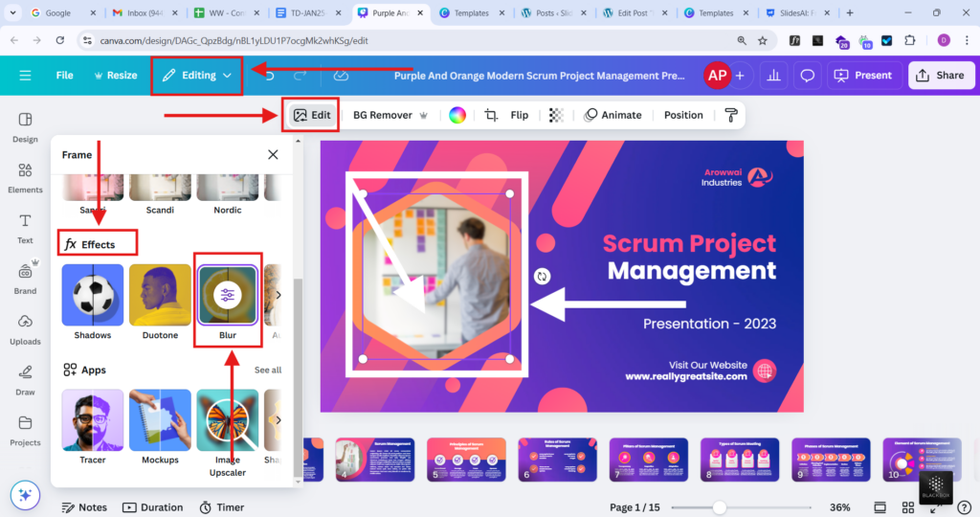Click Flip in the image toolbar
980x517 pixels.
pyautogui.click(x=520, y=115)
